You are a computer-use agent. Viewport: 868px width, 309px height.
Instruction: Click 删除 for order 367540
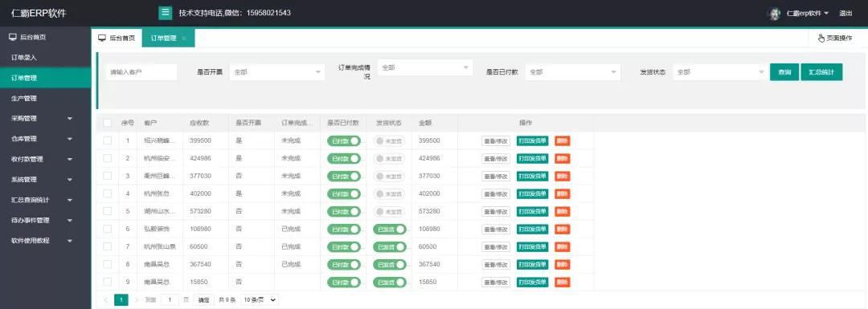click(x=563, y=265)
